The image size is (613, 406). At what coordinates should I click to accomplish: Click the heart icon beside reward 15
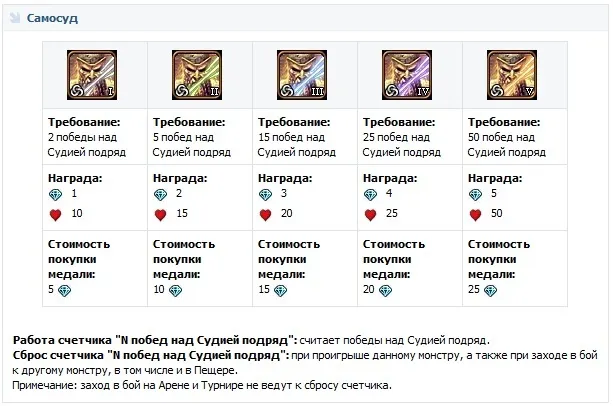[x=160, y=214]
